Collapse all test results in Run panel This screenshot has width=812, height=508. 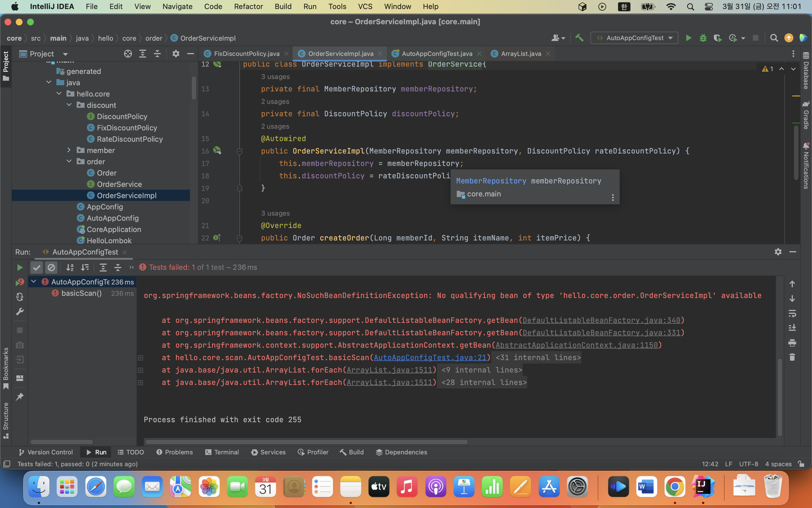118,268
